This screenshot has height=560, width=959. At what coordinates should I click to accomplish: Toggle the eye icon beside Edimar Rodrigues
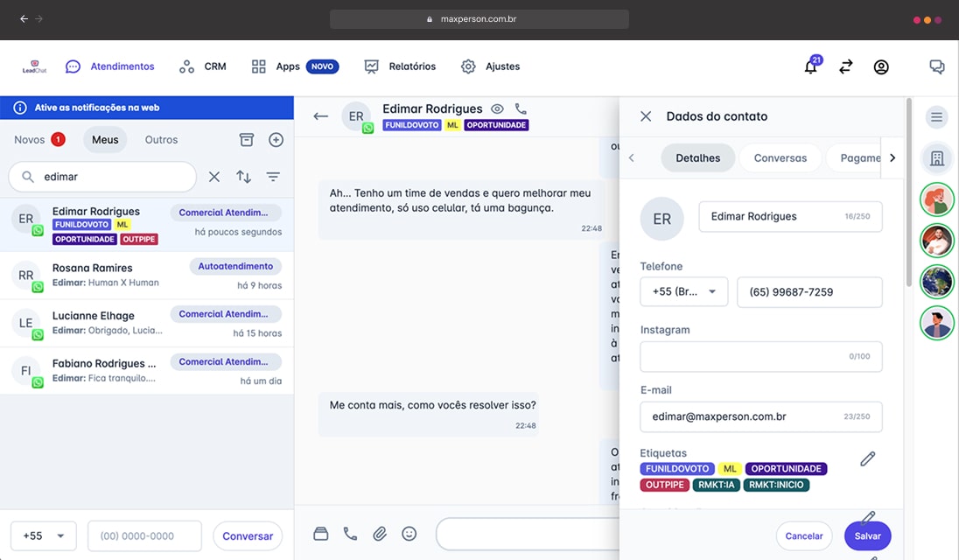coord(497,109)
